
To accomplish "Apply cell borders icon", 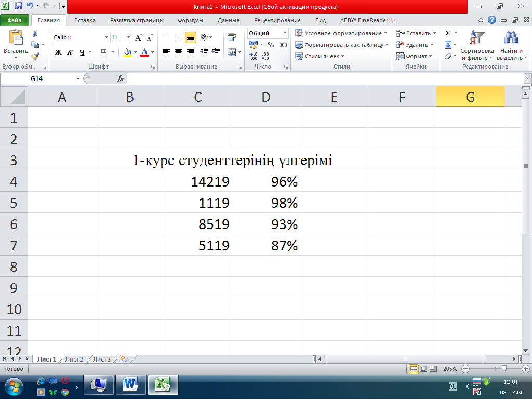I will (x=104, y=52).
